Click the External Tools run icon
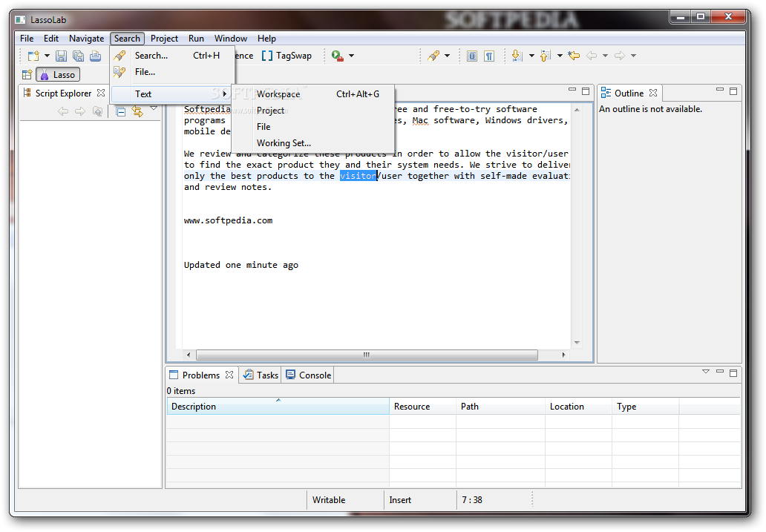Image resolution: width=766 pixels, height=532 pixels. (x=338, y=56)
